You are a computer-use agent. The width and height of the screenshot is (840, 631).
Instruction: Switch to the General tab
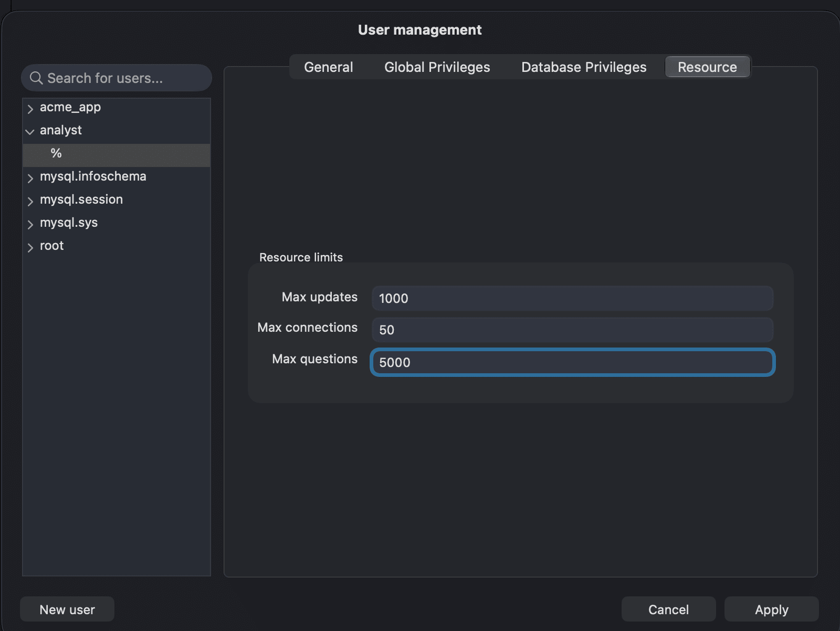(x=329, y=67)
